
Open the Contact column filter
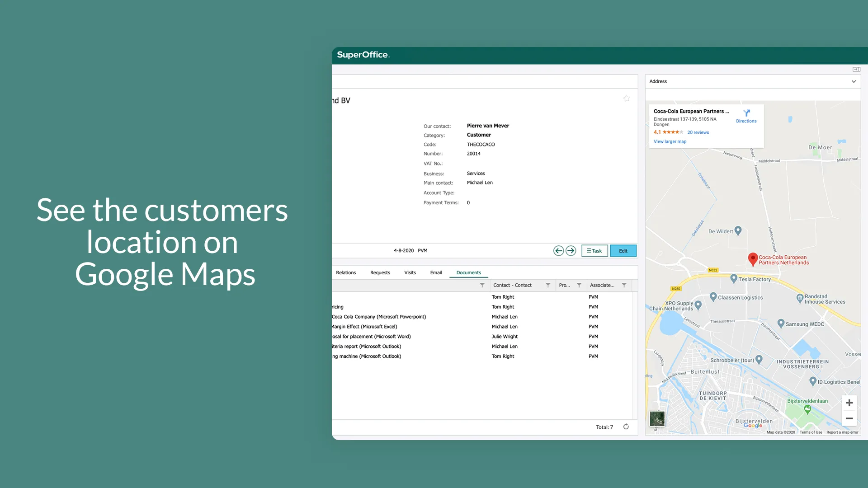(548, 285)
